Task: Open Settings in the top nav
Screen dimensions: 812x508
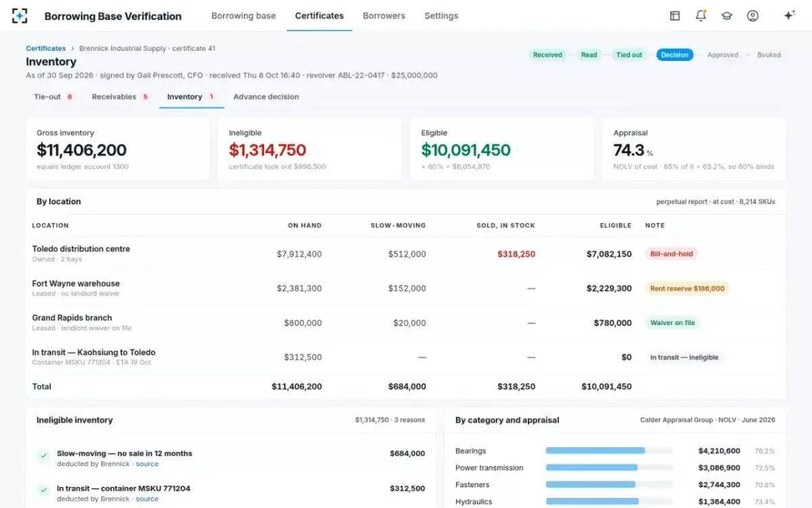Action: point(441,16)
